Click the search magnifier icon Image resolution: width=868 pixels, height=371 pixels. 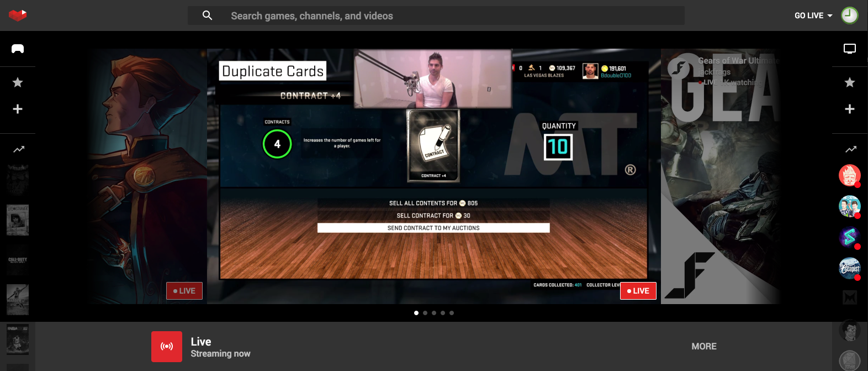coord(207,15)
